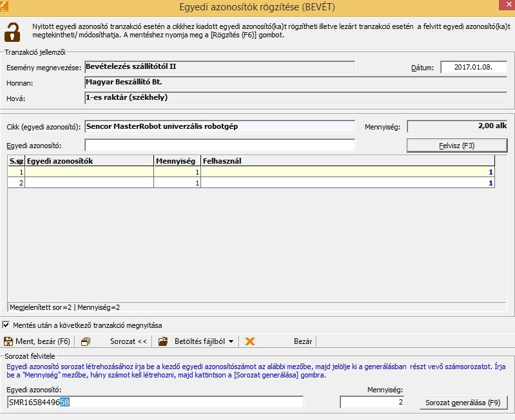Uncheck Mentés után a következő tranzakció megnyitása
This screenshot has height=420, width=515.
tap(7, 325)
